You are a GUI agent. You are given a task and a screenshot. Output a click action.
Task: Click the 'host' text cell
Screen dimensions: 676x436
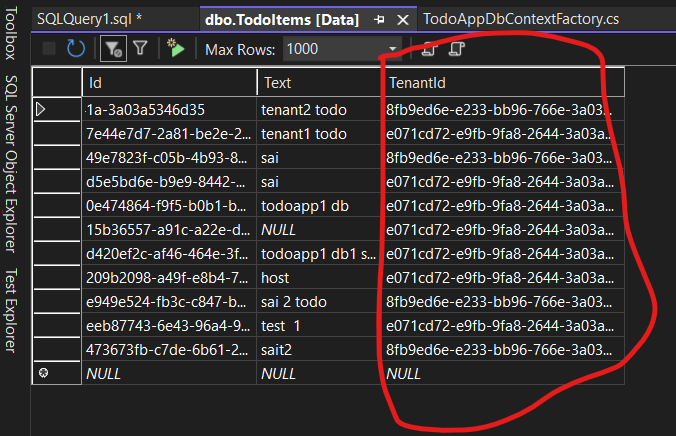319,278
